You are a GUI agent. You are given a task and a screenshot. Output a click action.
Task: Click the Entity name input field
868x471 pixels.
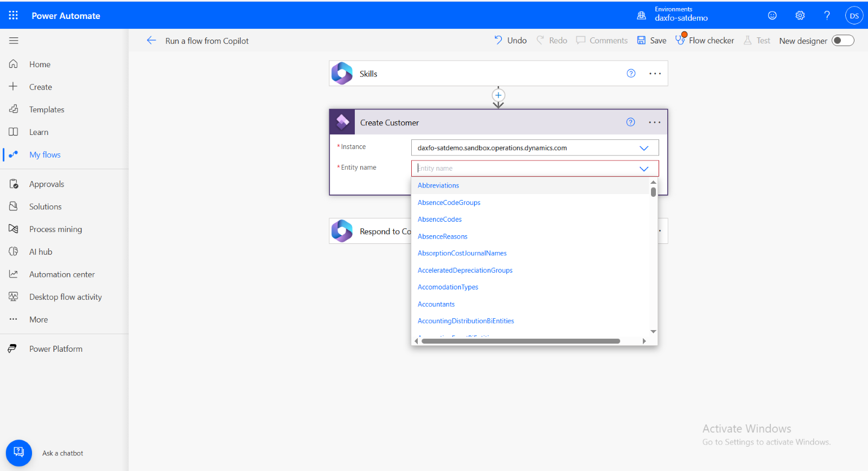click(x=524, y=169)
